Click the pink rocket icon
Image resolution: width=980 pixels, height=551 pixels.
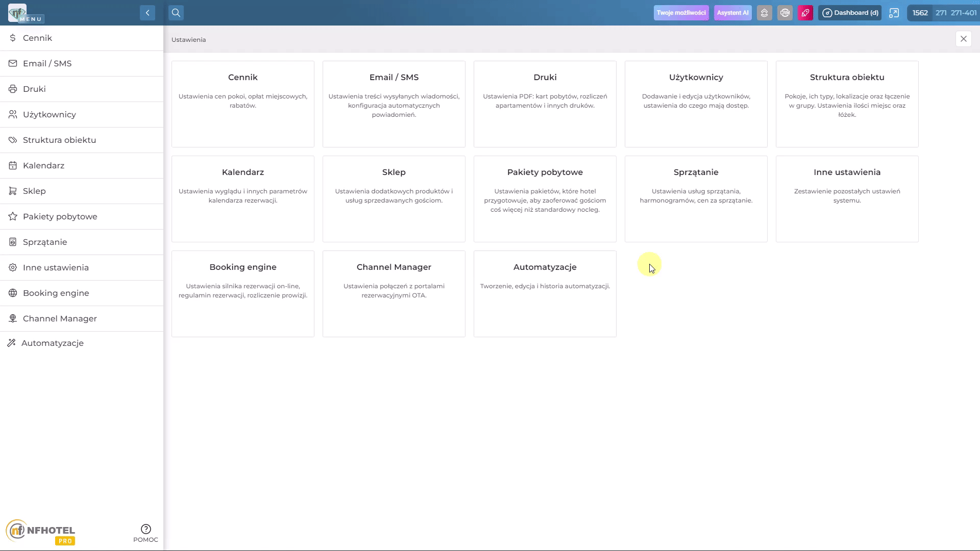click(805, 13)
